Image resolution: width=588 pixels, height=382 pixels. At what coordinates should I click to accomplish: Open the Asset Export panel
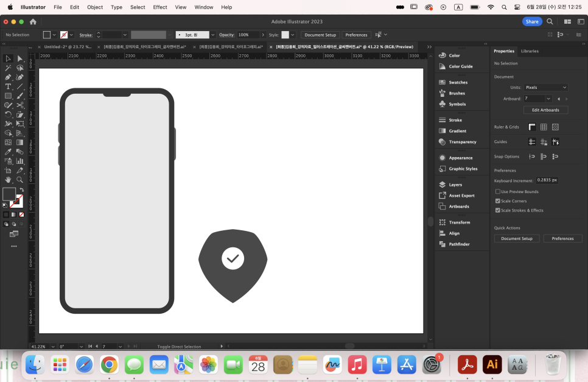(462, 196)
